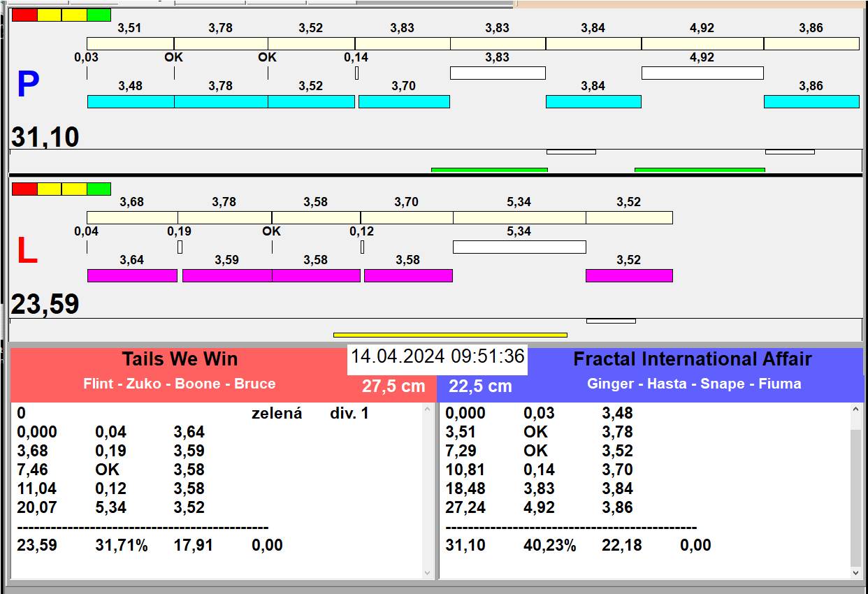Click the red start light in lane L
868x594 pixels.
[x=24, y=189]
